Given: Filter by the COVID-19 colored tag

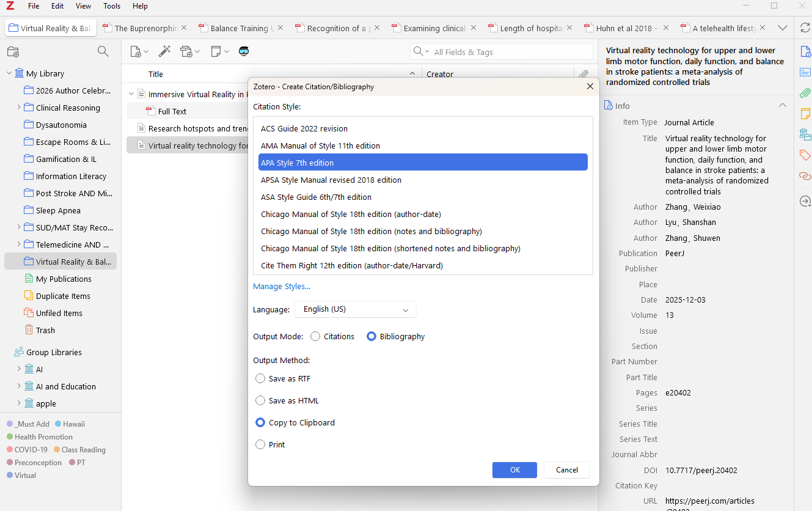Looking at the screenshot, I should (x=27, y=449).
